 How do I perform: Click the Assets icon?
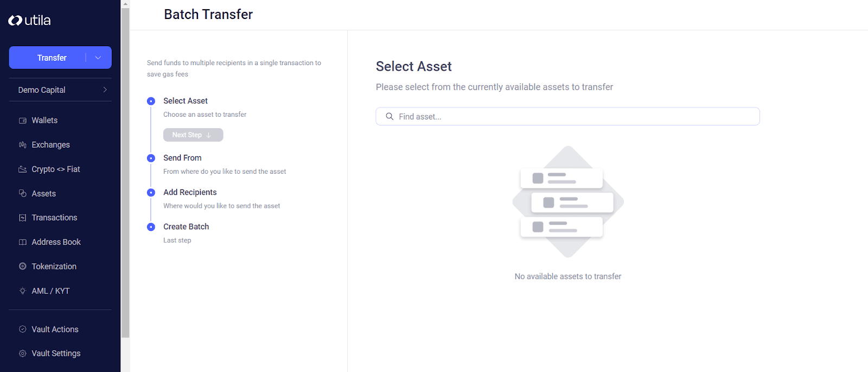pyautogui.click(x=22, y=193)
